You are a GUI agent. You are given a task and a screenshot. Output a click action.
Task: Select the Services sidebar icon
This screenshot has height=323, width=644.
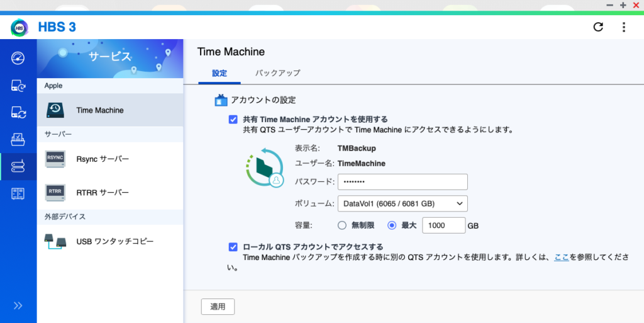[18, 166]
